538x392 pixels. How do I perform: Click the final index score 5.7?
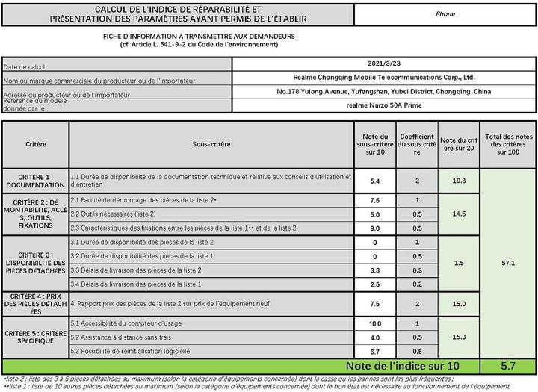pyautogui.click(x=508, y=367)
